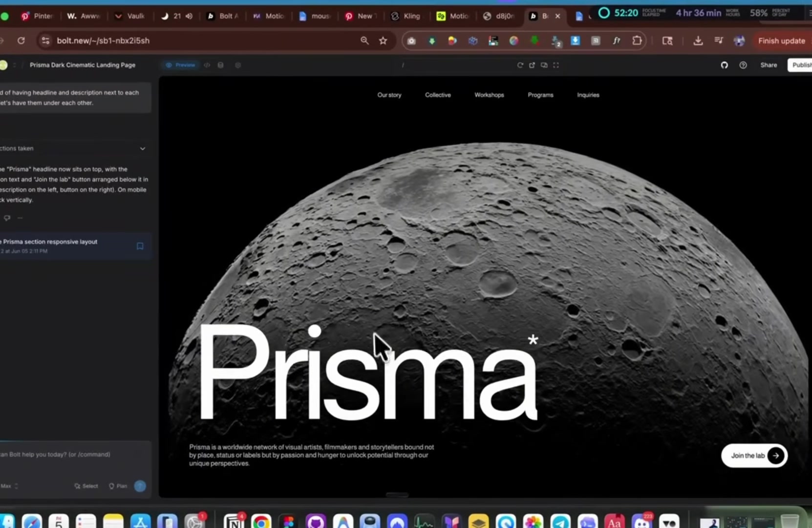Enter fullscreen preview mode
Image resolution: width=812 pixels, height=528 pixels.
pyautogui.click(x=556, y=65)
